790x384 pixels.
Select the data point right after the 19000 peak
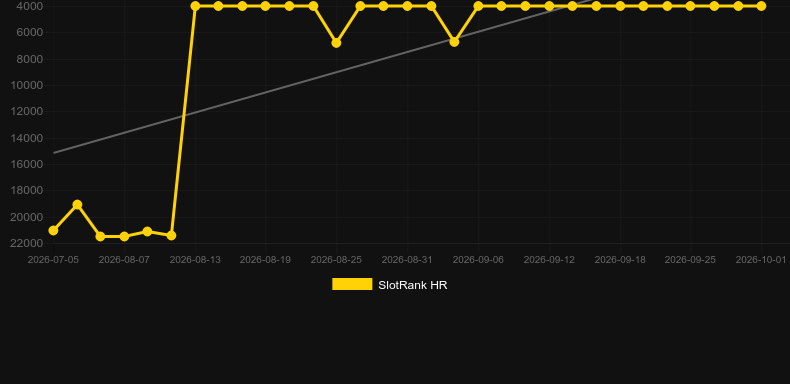100,236
